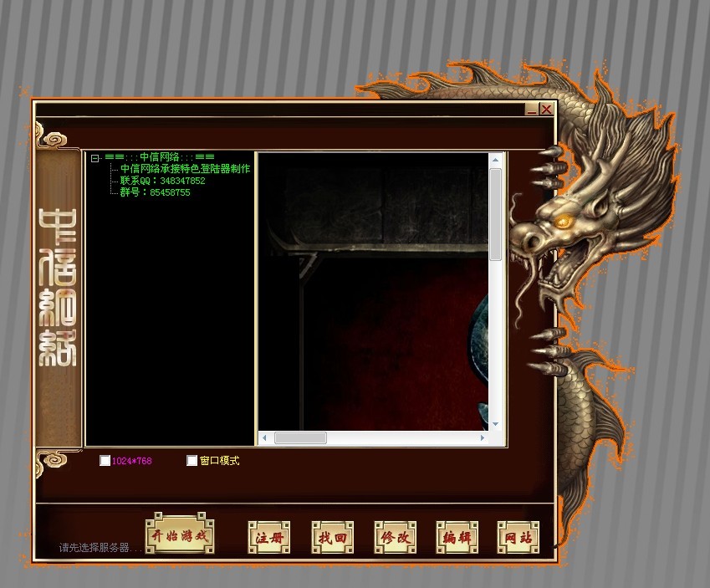Select the 群号：85458755 tree entry

click(155, 192)
